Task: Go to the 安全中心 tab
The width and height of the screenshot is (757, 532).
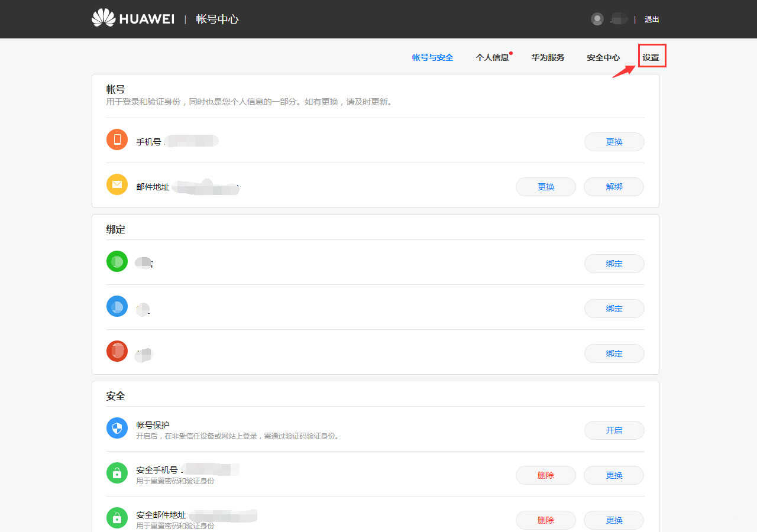Action: [603, 57]
